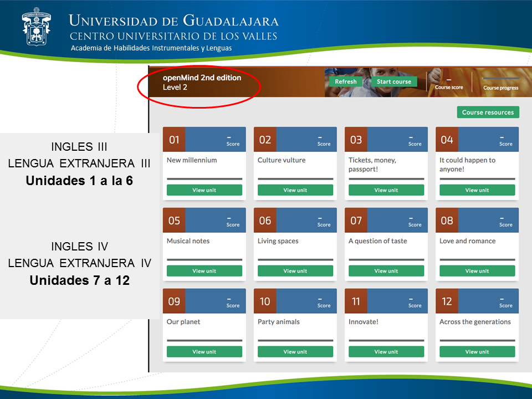The height and width of the screenshot is (399, 532).
Task: View unit for Across the generations
Action: coord(477,351)
